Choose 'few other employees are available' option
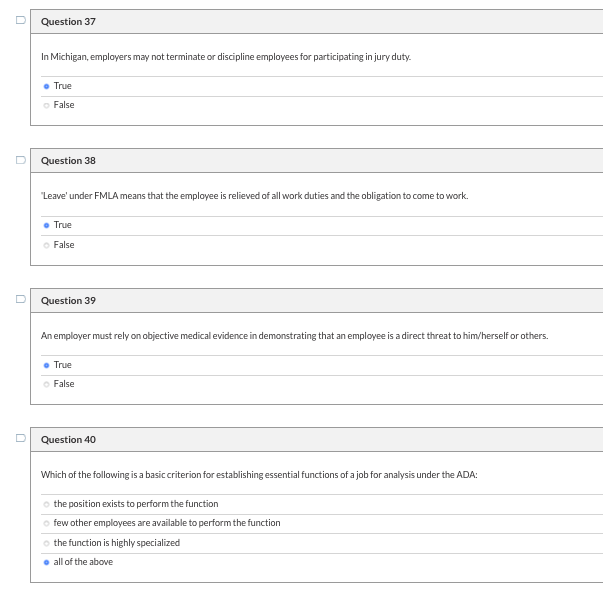The image size is (603, 590). click(46, 523)
